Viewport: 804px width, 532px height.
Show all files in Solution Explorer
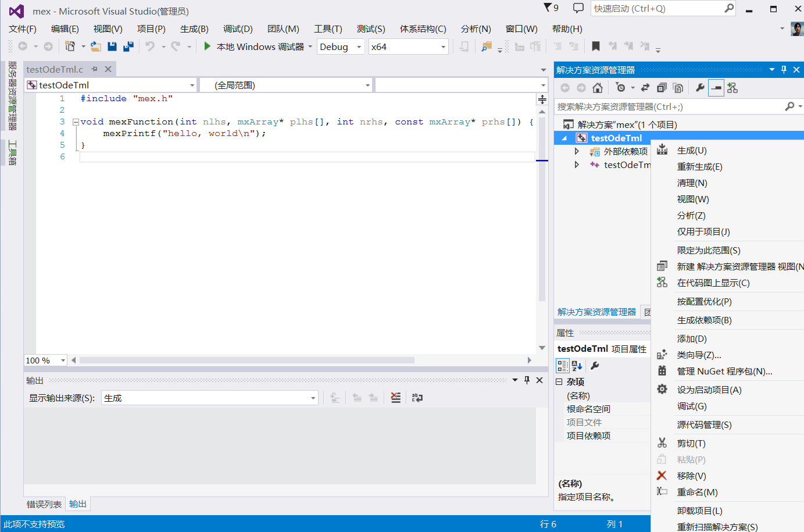[x=678, y=87]
